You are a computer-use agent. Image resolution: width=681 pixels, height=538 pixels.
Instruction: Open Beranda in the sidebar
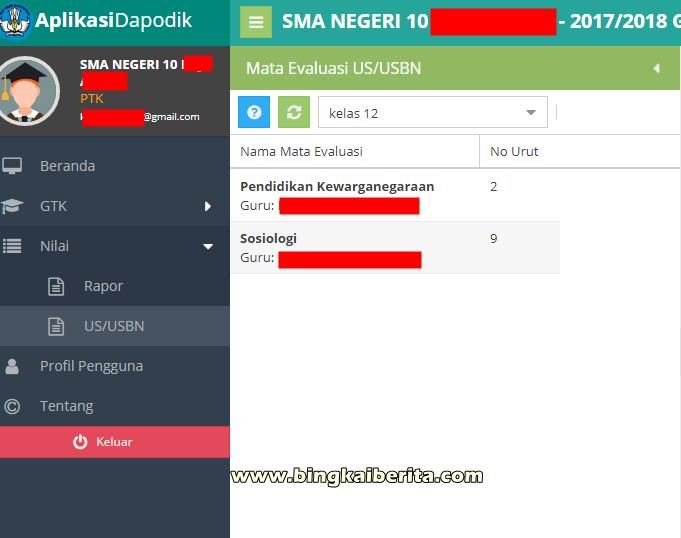(x=115, y=166)
